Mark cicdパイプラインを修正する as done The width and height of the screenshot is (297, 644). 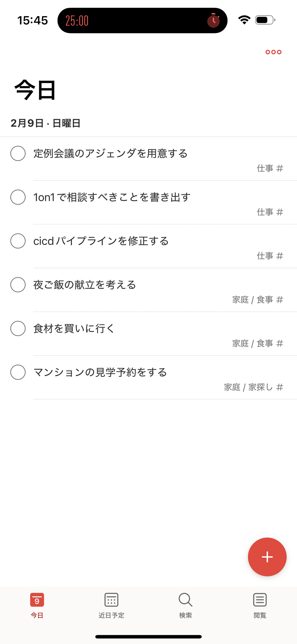tap(18, 241)
